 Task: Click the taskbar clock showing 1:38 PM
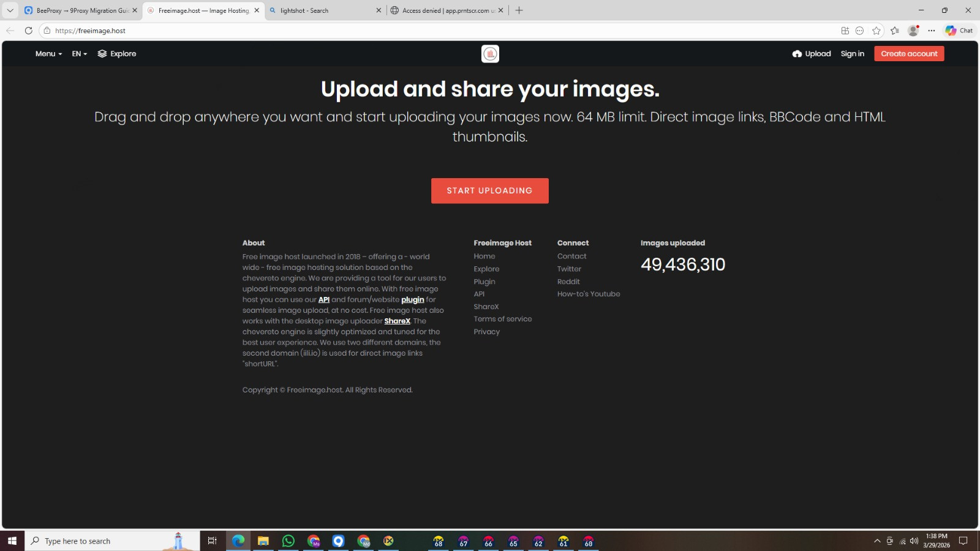tap(937, 541)
